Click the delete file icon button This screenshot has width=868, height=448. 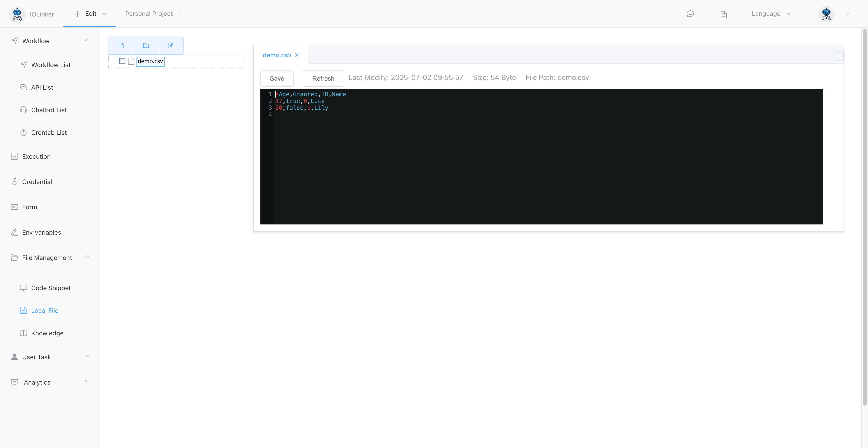171,45
